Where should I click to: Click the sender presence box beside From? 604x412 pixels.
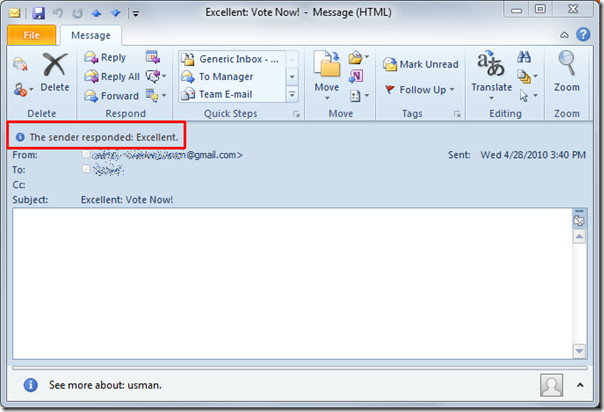(x=86, y=154)
